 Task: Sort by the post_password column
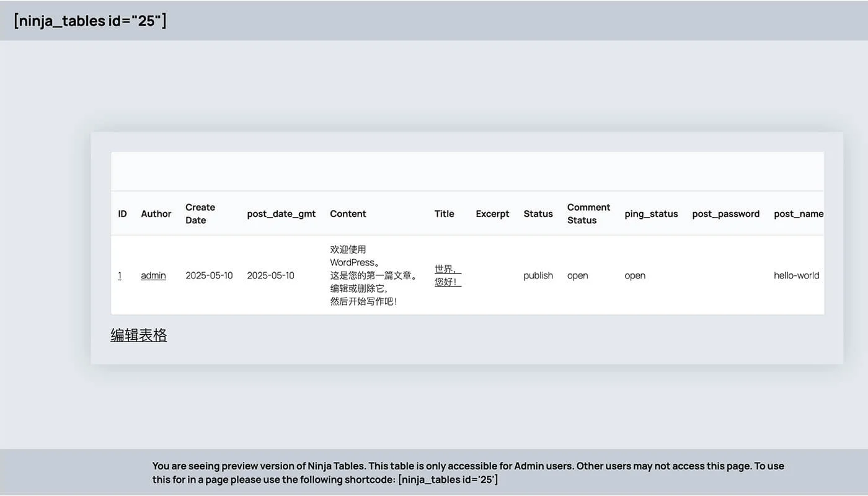pyautogui.click(x=726, y=213)
